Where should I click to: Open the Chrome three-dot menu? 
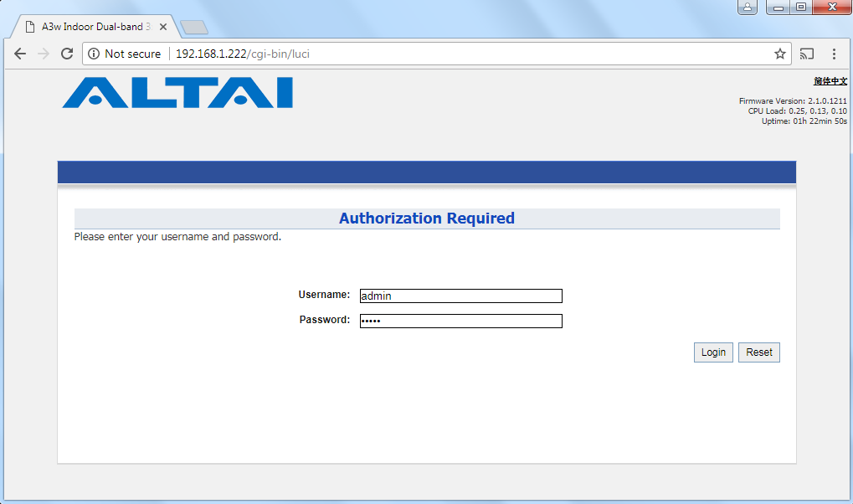click(x=834, y=54)
